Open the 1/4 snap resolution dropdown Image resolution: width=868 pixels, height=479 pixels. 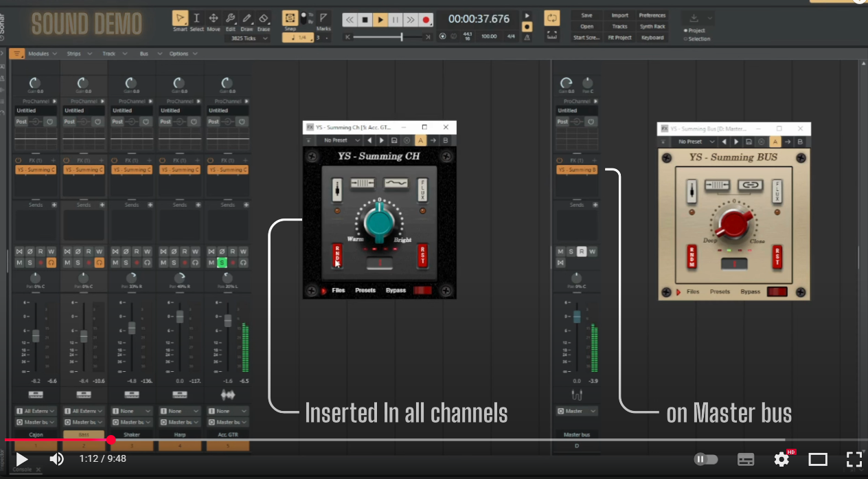click(298, 38)
